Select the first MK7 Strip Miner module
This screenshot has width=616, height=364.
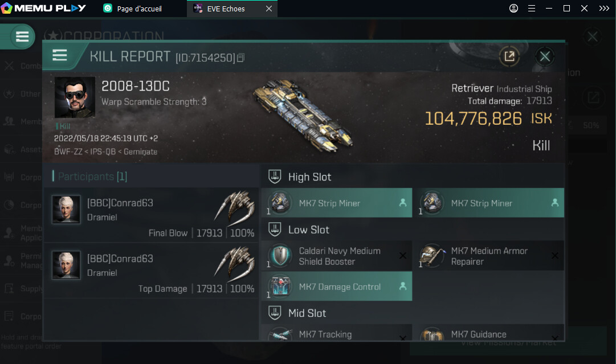(x=336, y=203)
